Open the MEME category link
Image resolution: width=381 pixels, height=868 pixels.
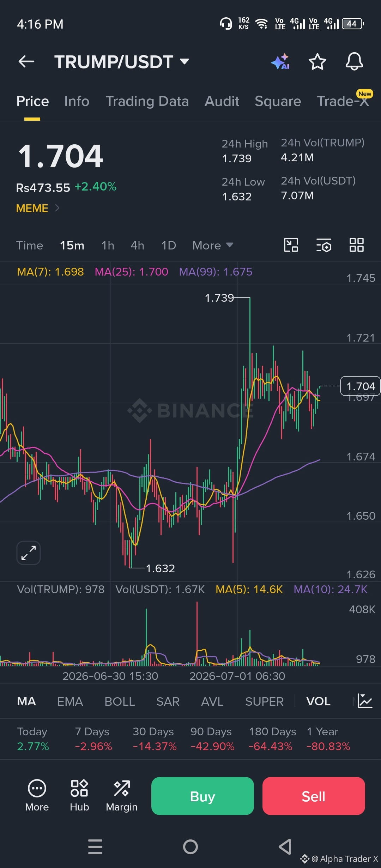[x=37, y=208]
